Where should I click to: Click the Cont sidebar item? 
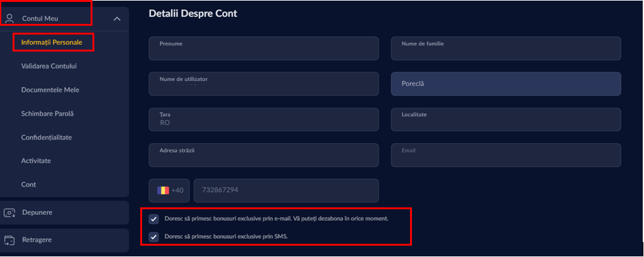pos(28,185)
